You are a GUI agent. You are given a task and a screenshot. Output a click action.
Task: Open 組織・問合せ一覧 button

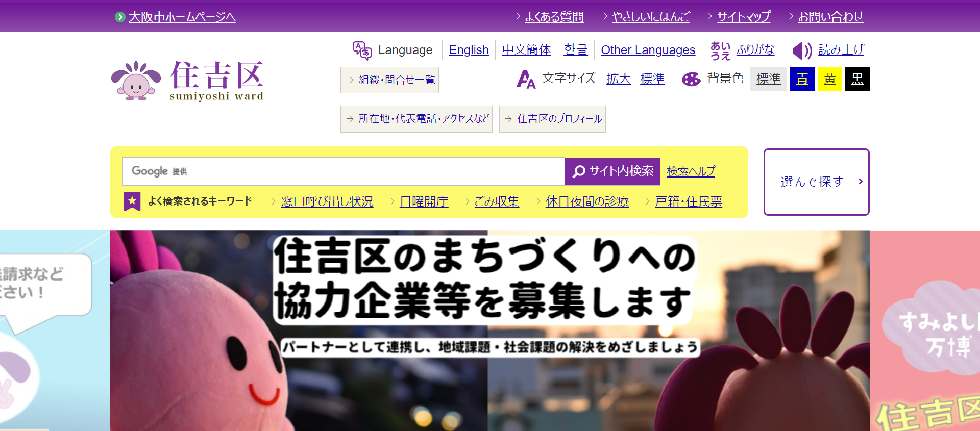[389, 80]
